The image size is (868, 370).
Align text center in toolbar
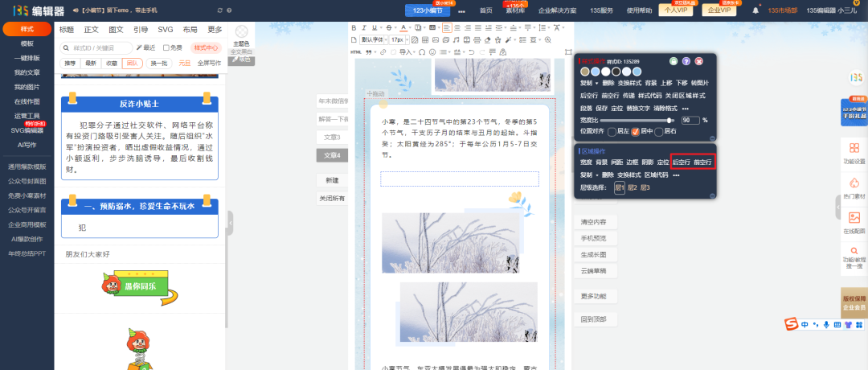pos(457,27)
